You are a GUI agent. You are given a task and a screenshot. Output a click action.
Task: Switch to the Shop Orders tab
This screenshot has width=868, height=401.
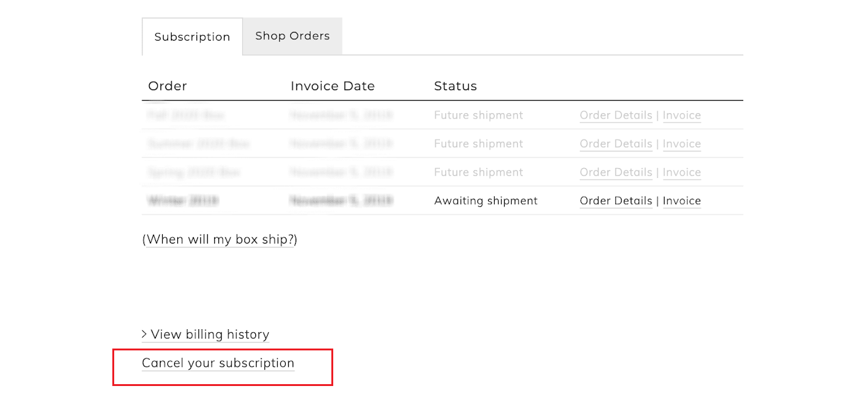coord(292,36)
